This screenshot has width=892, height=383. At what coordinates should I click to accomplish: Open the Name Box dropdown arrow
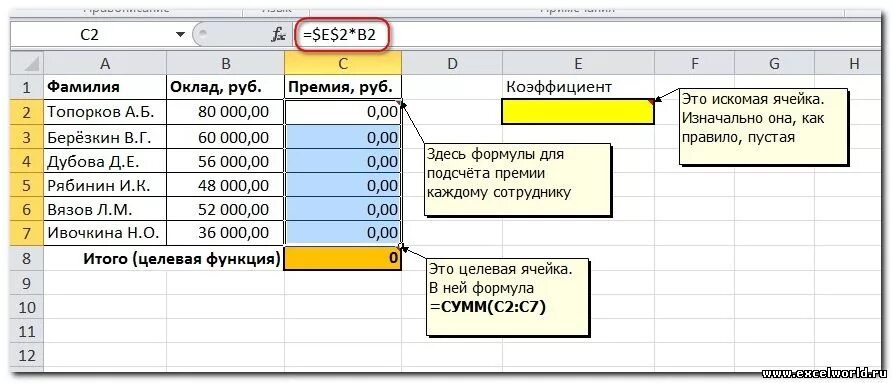click(x=180, y=35)
